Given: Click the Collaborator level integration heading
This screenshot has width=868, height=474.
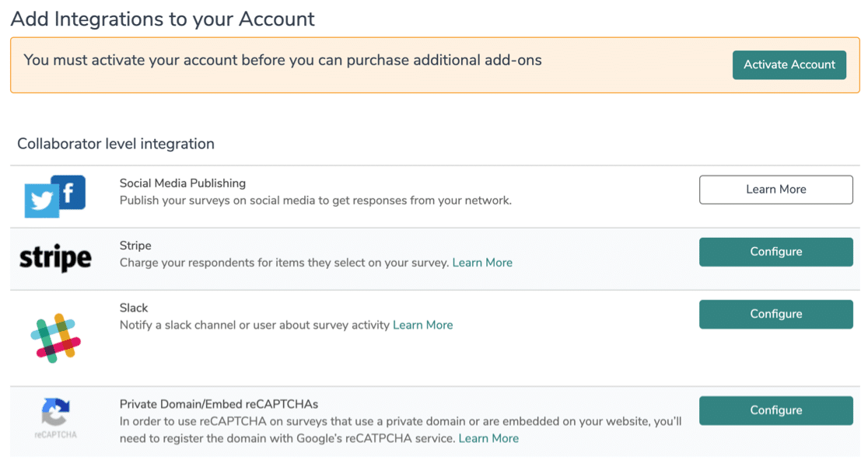Looking at the screenshot, I should (x=116, y=144).
